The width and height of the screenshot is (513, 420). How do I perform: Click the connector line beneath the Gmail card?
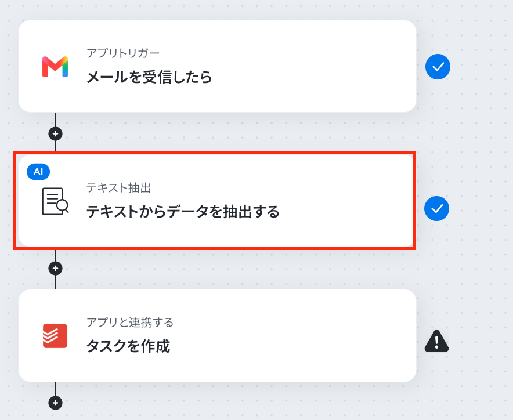coord(55,120)
